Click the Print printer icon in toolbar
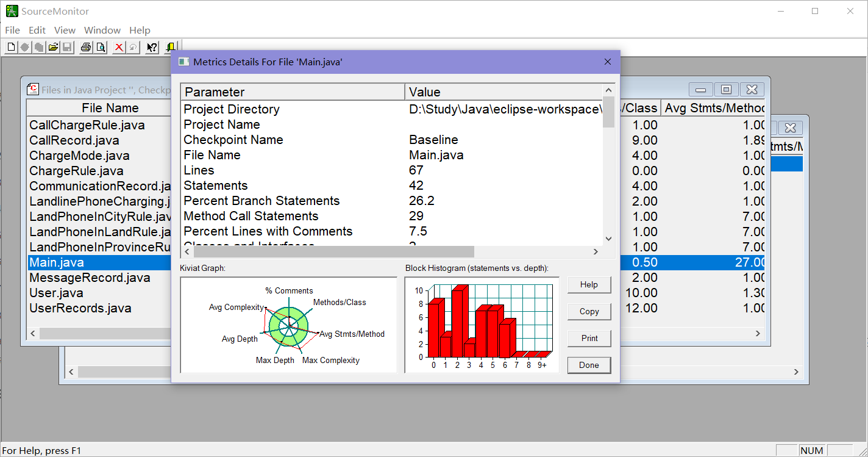Viewport: 868px width, 457px height. pyautogui.click(x=86, y=47)
